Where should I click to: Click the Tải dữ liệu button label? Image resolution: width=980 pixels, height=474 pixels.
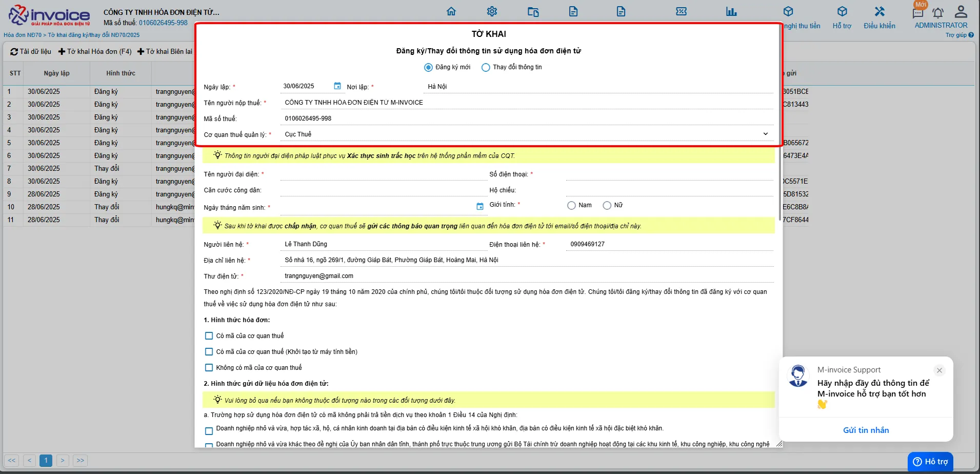click(35, 51)
